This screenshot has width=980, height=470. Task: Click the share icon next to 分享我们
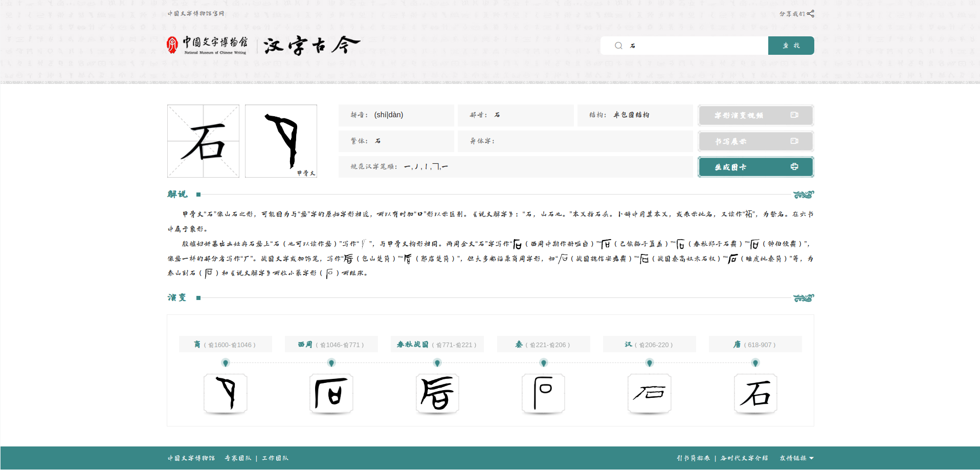(811, 14)
